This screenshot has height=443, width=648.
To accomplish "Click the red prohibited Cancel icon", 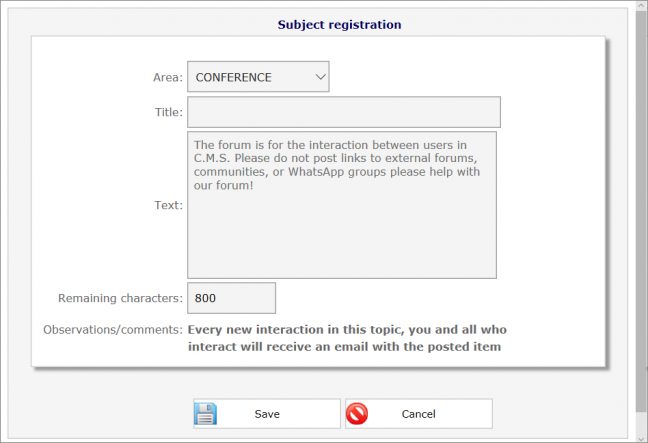I will point(357,414).
